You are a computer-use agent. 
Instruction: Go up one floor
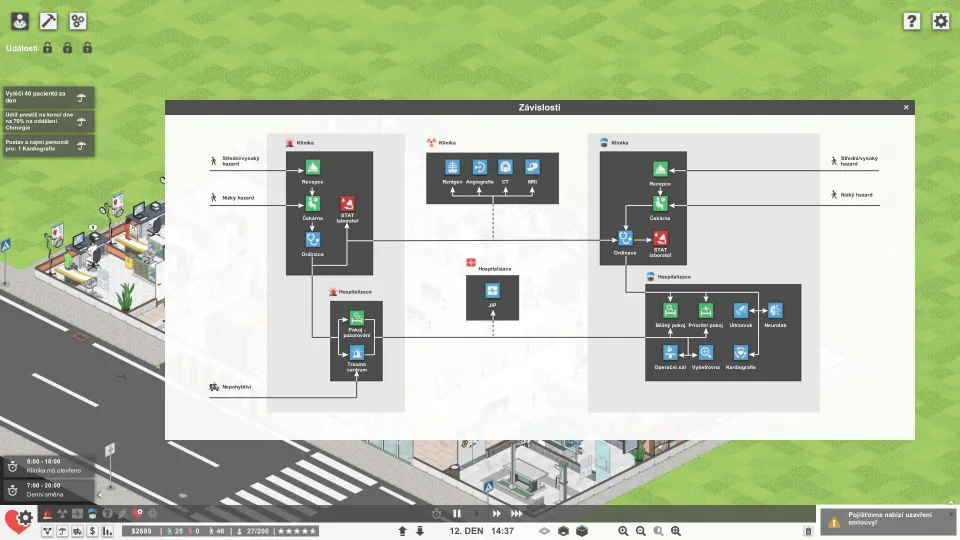402,530
